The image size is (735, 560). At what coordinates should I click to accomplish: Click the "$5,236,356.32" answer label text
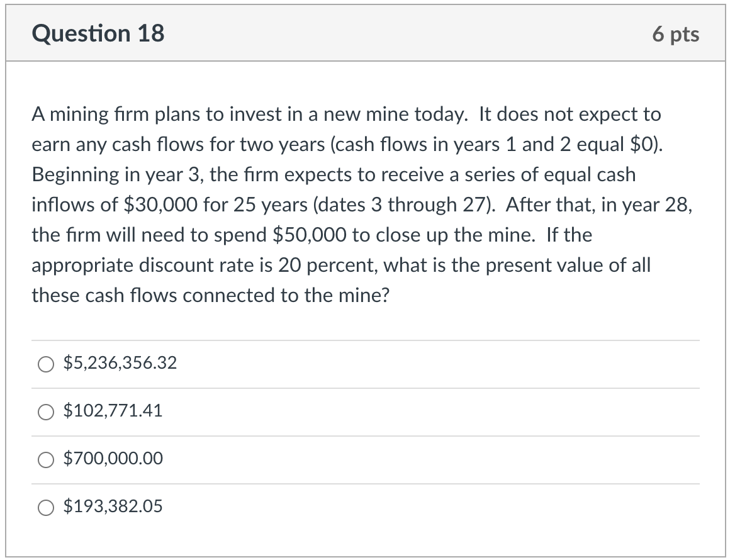120,363
